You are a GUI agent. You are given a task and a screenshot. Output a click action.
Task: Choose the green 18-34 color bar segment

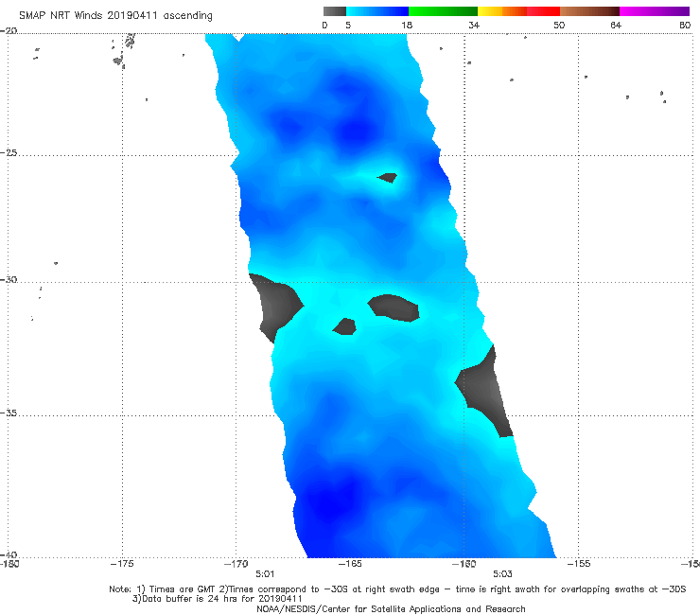coord(443,11)
